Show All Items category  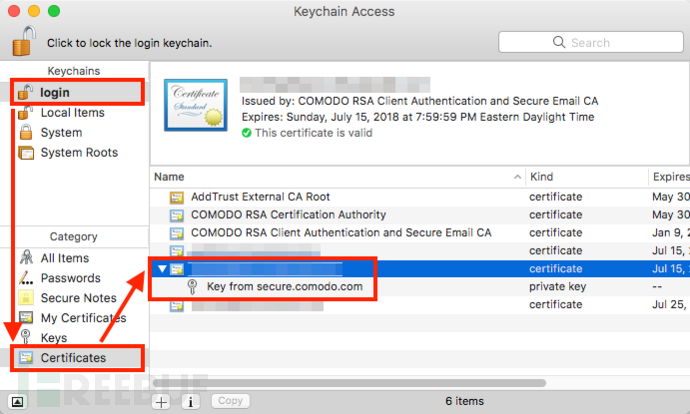pyautogui.click(x=65, y=258)
